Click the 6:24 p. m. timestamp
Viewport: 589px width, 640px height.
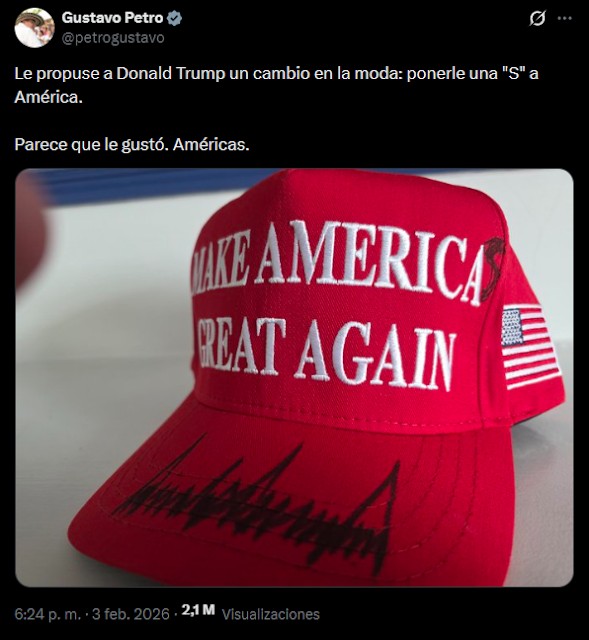(48, 614)
